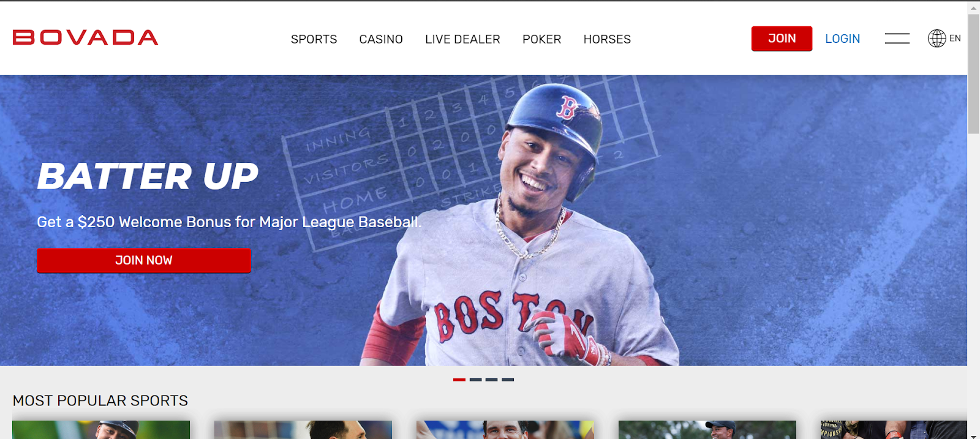Image resolution: width=980 pixels, height=439 pixels.
Task: Open the Poker page
Action: 541,39
